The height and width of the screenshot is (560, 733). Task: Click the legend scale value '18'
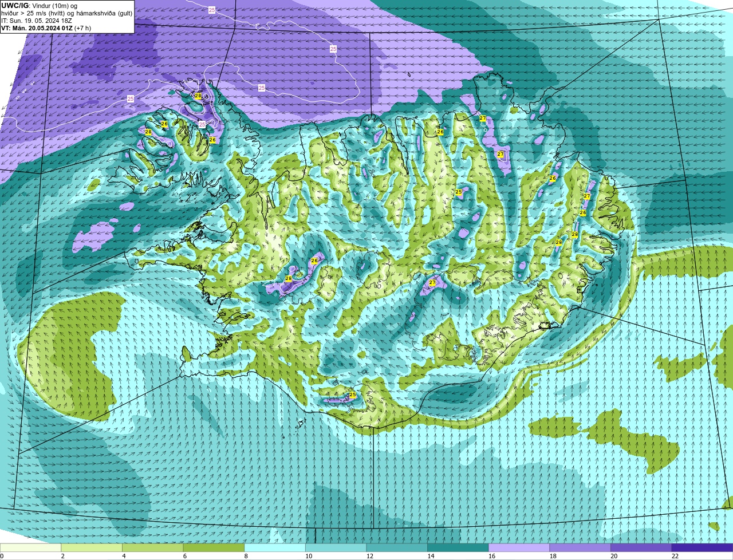(553, 556)
